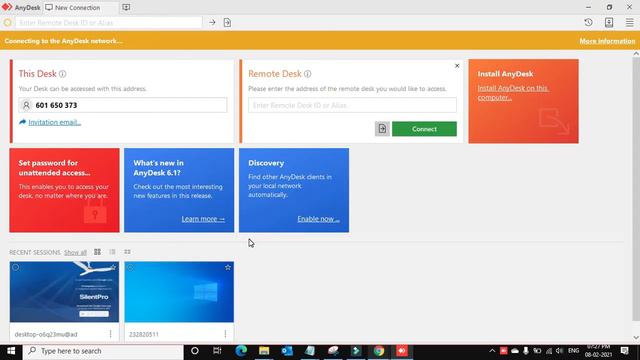Favorite the 232820511 session star
Image resolution: width=640 pixels, height=360 pixels.
click(228, 267)
